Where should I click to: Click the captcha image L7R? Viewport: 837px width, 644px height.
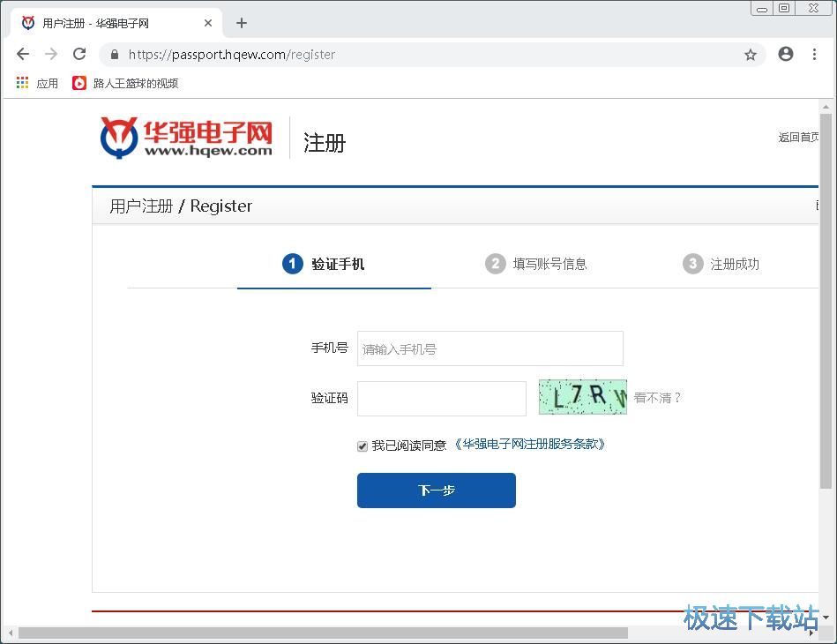(582, 397)
